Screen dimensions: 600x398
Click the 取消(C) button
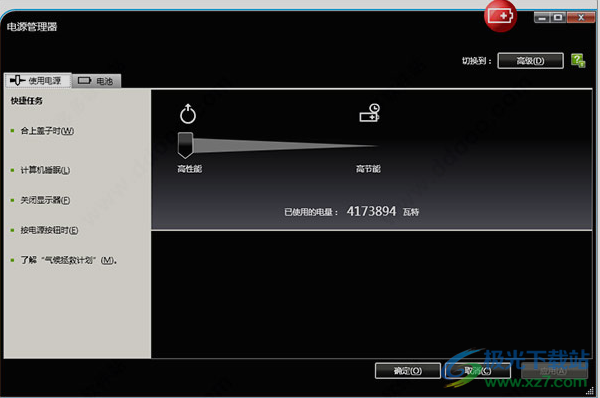[478, 370]
